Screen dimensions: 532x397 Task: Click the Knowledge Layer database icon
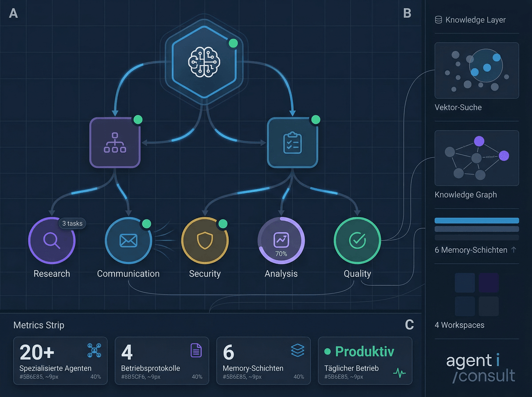coord(438,19)
